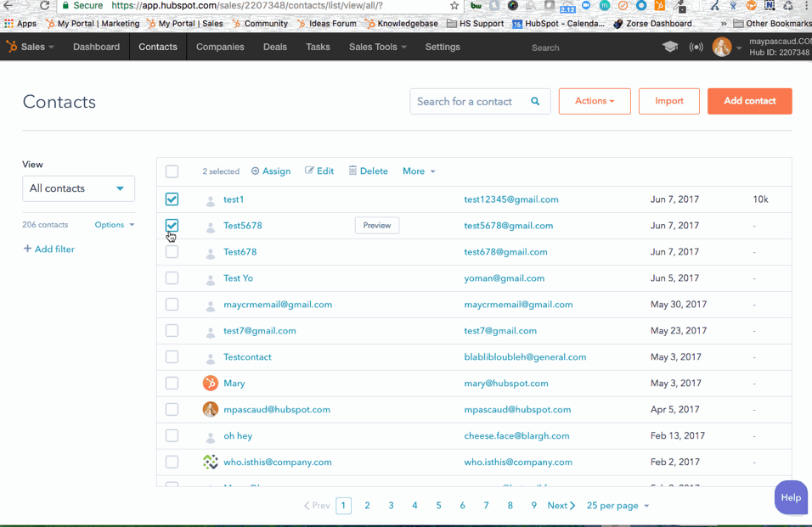Click Preview button on Test5678 row
The width and height of the screenshot is (812, 527).
coord(377,226)
